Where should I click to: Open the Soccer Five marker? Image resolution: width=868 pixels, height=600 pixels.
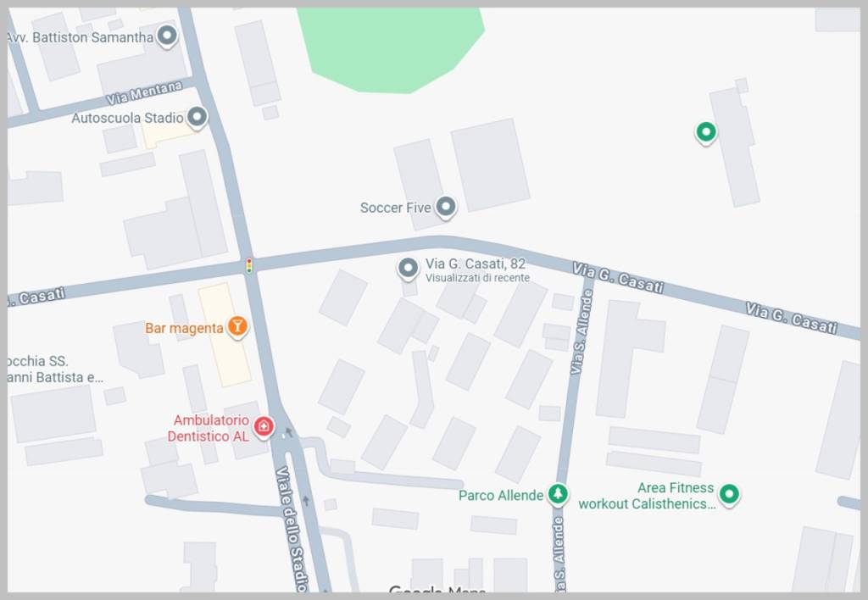(445, 207)
